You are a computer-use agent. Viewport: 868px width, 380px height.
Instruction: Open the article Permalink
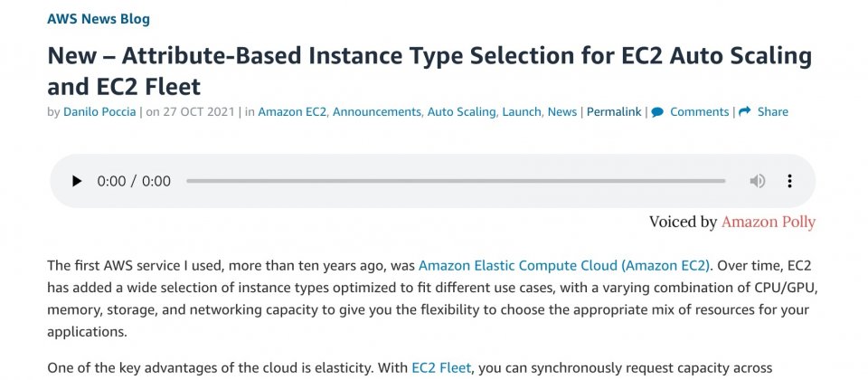coord(614,112)
